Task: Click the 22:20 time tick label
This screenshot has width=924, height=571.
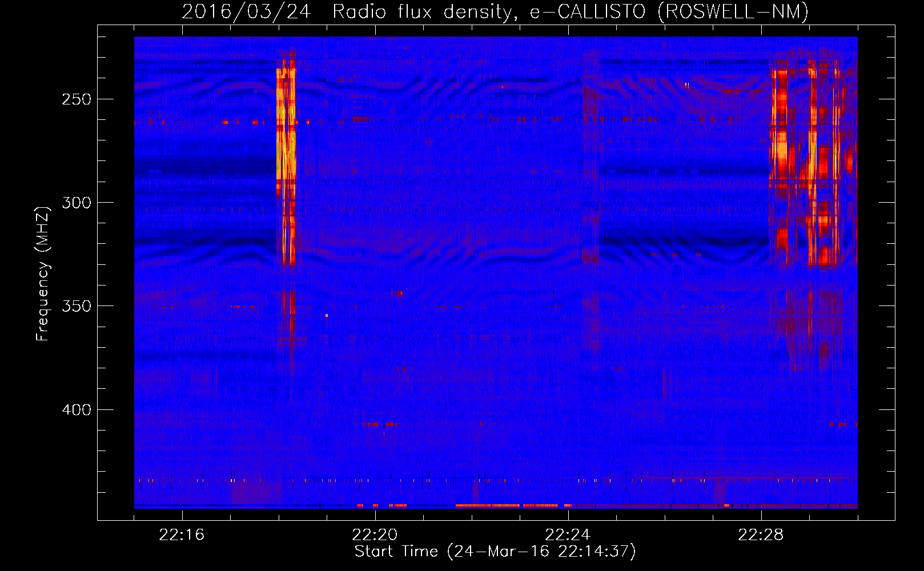Action: pyautogui.click(x=375, y=535)
